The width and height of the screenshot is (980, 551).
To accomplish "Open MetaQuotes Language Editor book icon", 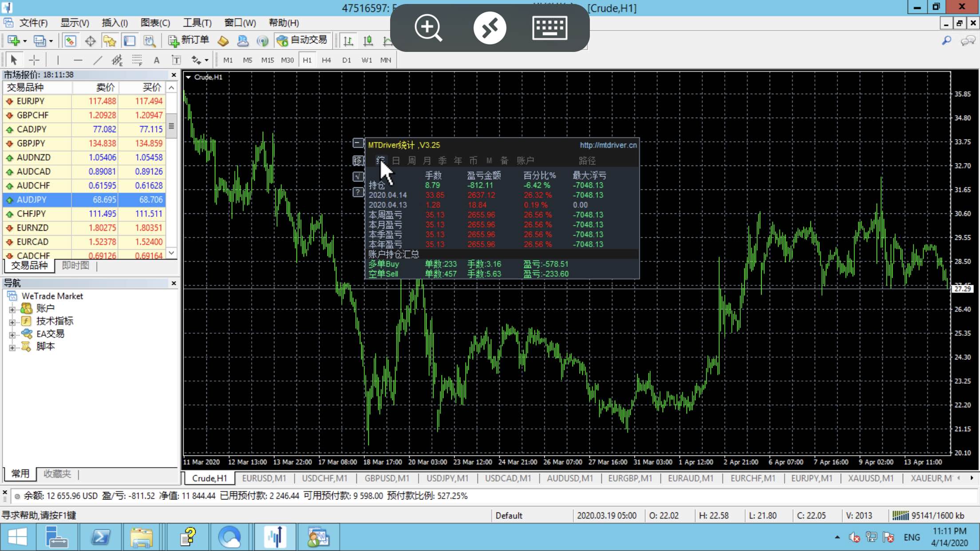I will point(223,41).
